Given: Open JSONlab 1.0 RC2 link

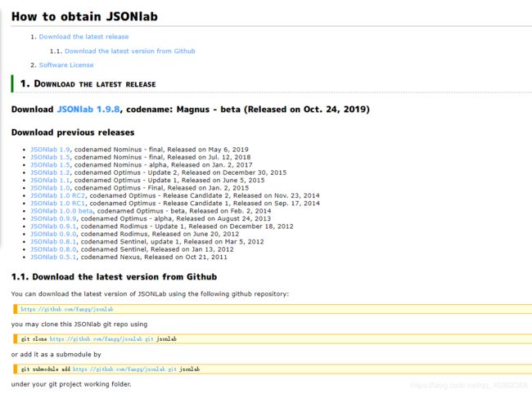Looking at the screenshot, I should [x=58, y=195].
